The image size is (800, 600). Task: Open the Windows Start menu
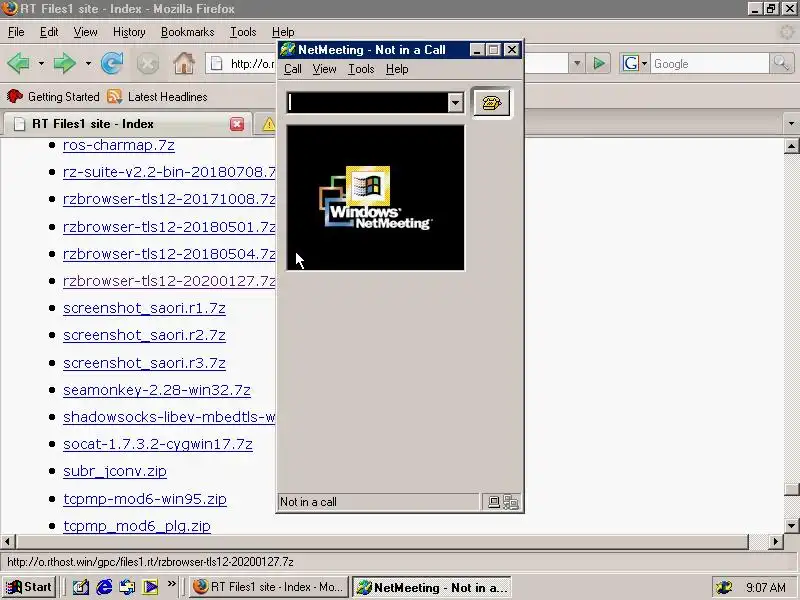tap(29, 587)
